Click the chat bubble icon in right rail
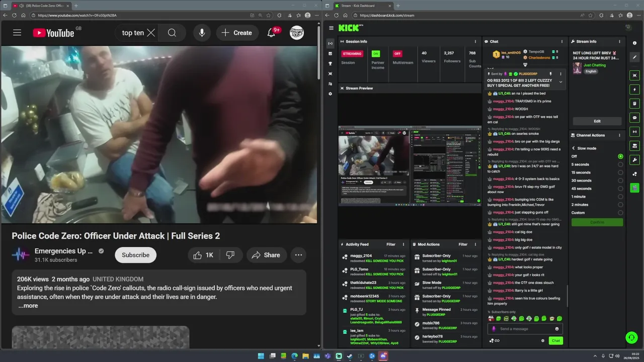The image size is (644, 362). (634, 118)
